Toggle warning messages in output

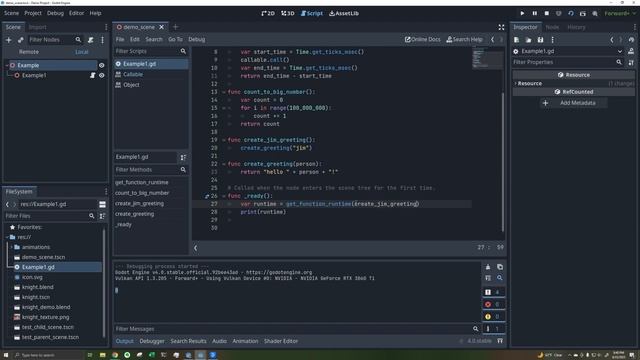[x=493, y=317]
